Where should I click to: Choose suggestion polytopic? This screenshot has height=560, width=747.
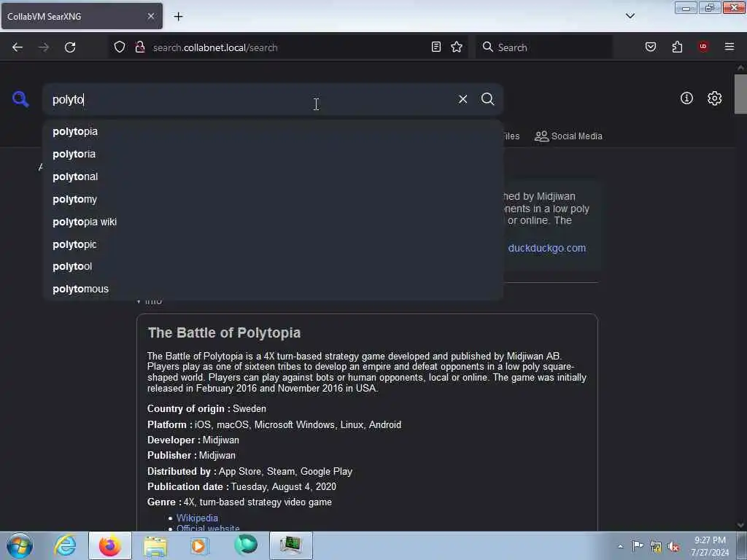[273, 244]
